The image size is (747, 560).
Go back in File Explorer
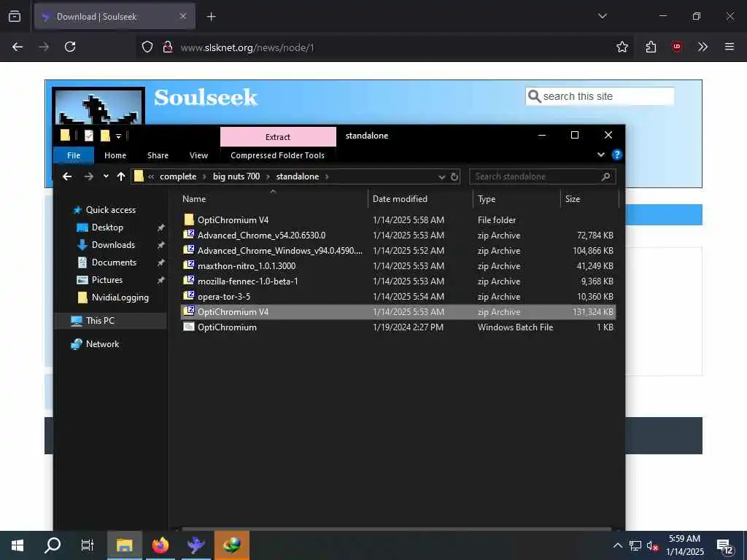[67, 176]
